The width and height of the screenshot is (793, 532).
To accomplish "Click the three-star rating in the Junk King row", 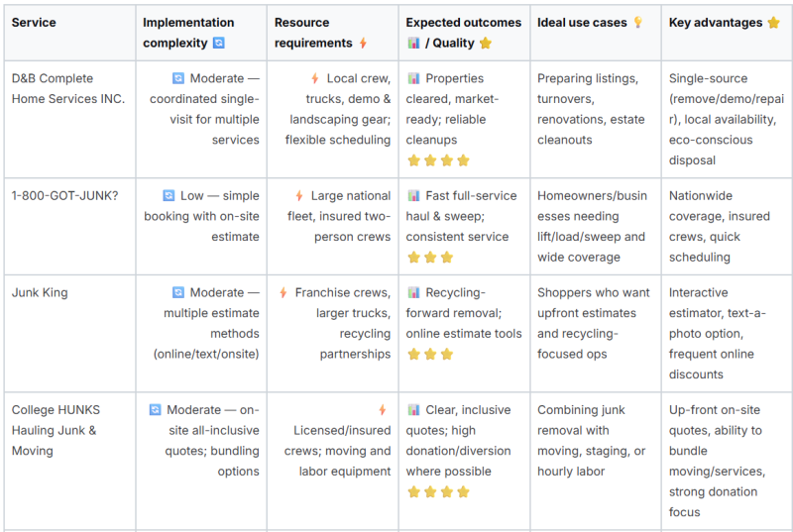I will click(x=430, y=354).
